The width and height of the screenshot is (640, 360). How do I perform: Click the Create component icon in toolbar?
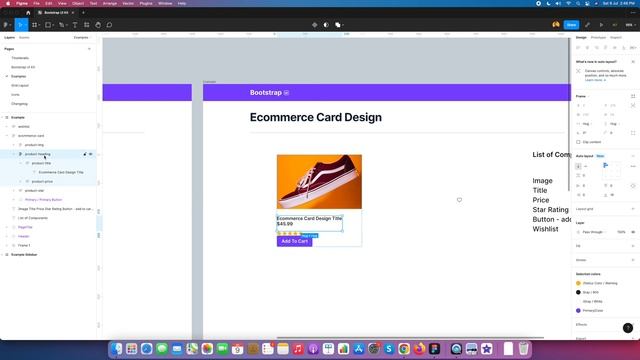tap(315, 25)
